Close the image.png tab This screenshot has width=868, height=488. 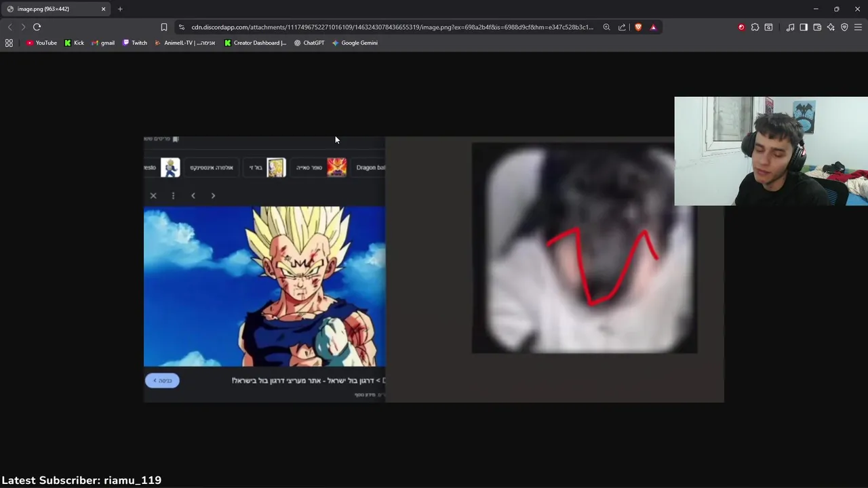[103, 9]
